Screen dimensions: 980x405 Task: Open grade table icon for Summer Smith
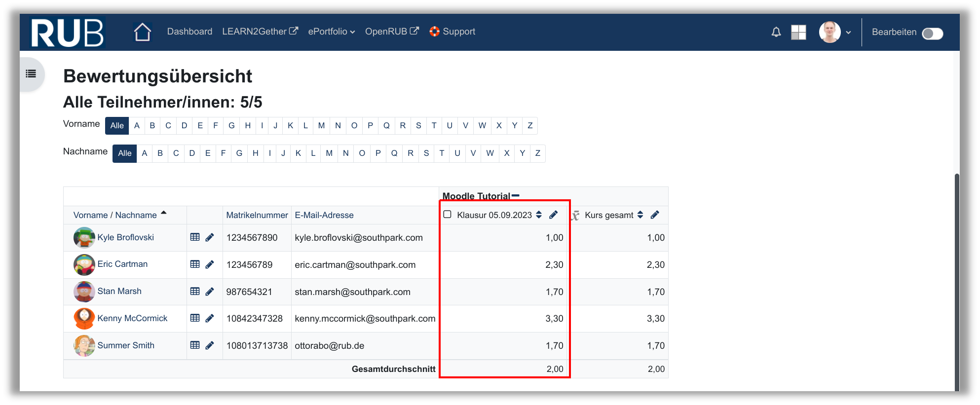click(195, 345)
